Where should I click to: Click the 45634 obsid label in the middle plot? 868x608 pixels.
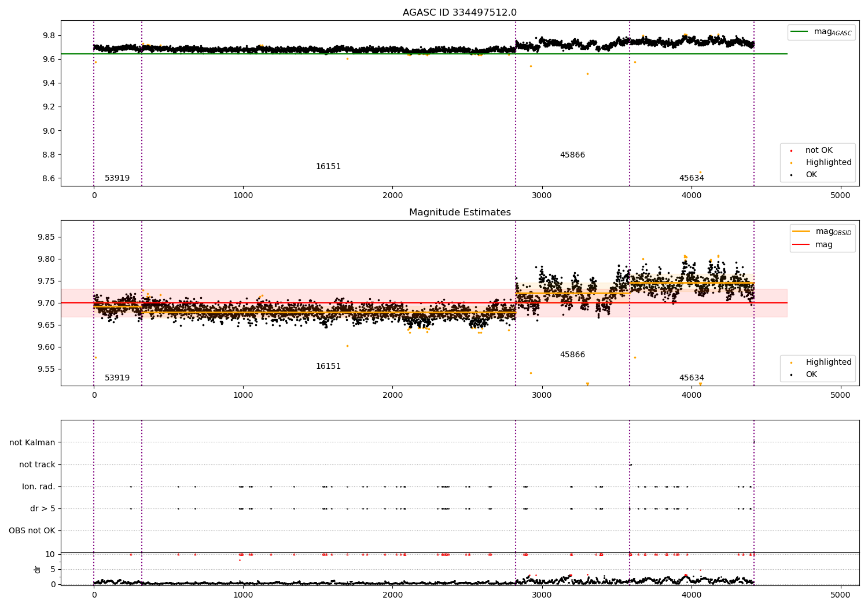coord(692,378)
